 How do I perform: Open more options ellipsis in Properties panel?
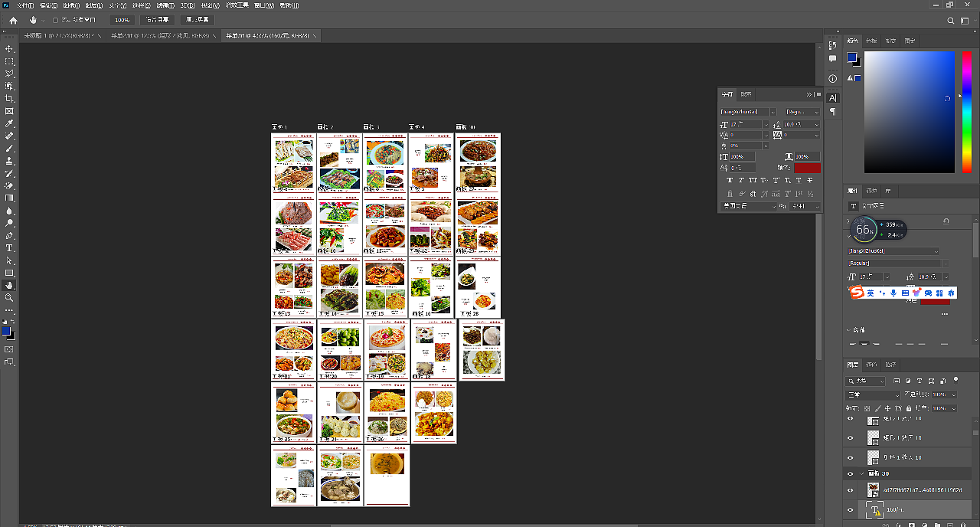[x=945, y=314]
